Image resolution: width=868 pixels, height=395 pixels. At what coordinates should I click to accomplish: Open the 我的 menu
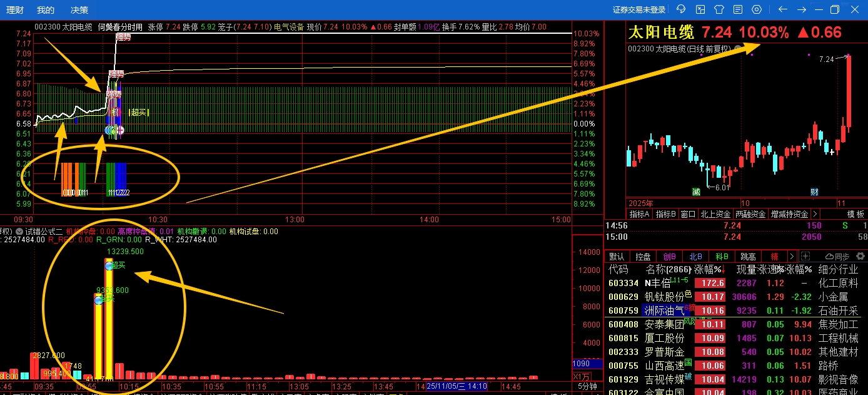(x=45, y=10)
